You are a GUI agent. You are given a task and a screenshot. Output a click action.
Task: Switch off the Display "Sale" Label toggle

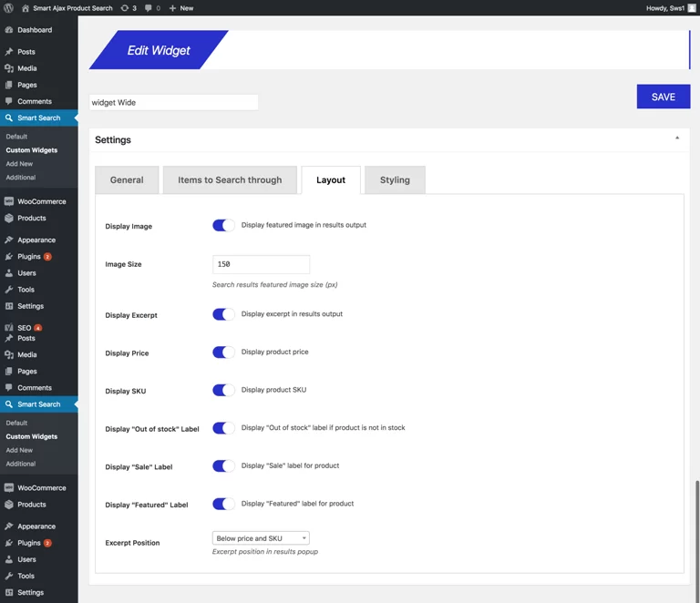(x=223, y=466)
